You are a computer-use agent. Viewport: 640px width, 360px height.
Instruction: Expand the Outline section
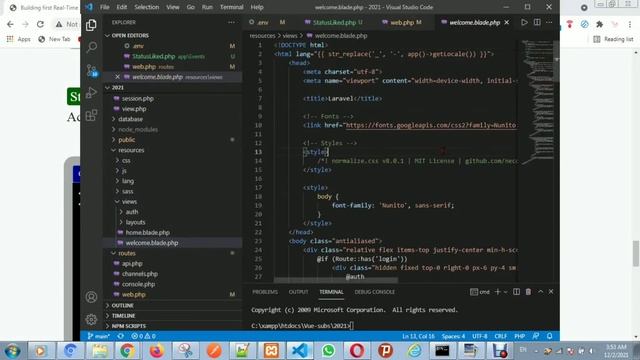tap(122, 305)
